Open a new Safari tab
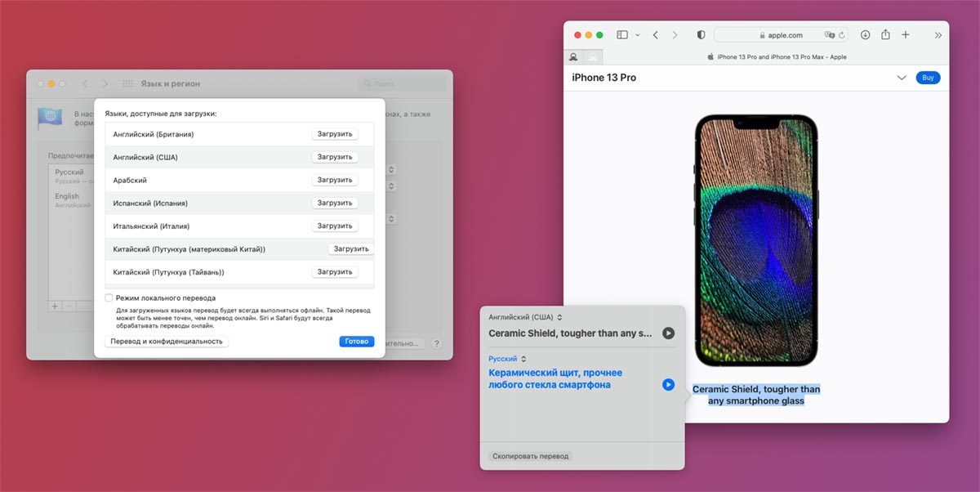This screenshot has width=980, height=492. click(x=906, y=35)
